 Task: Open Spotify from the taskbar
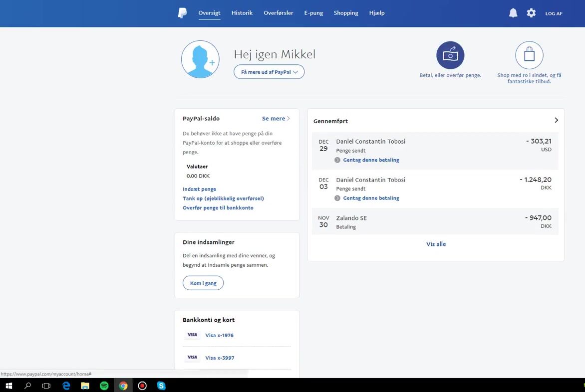(104, 386)
